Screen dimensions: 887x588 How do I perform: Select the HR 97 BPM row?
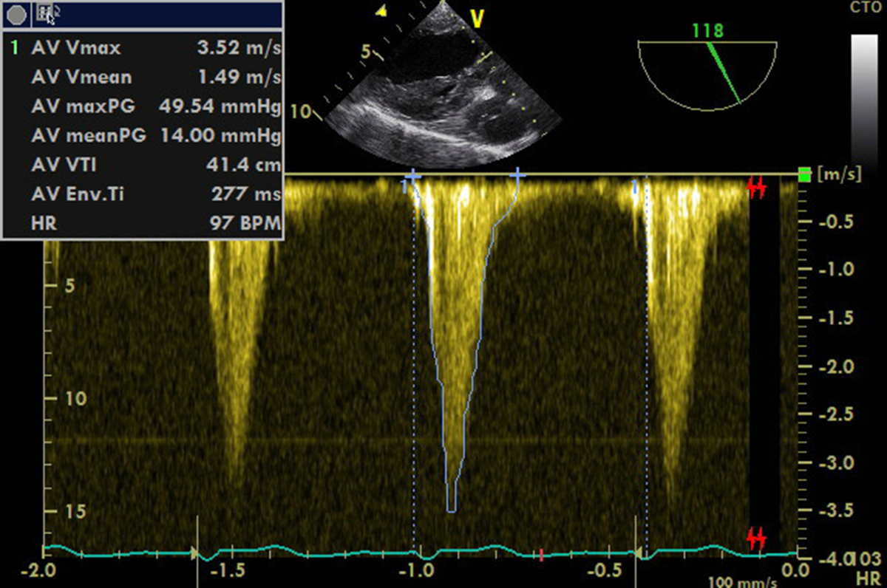pos(144,222)
